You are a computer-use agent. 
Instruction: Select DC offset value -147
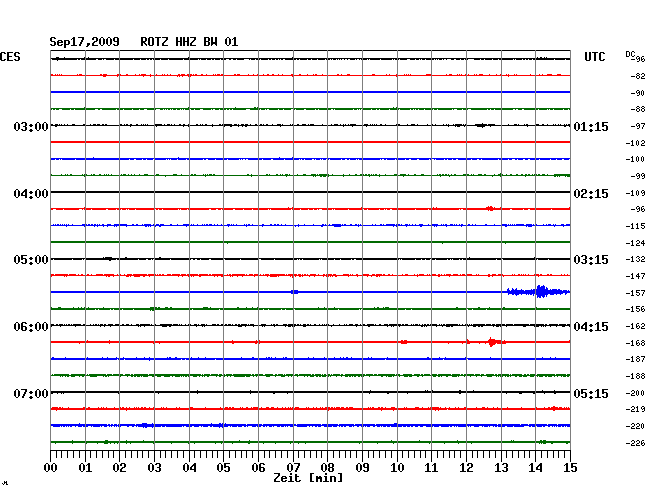click(635, 276)
